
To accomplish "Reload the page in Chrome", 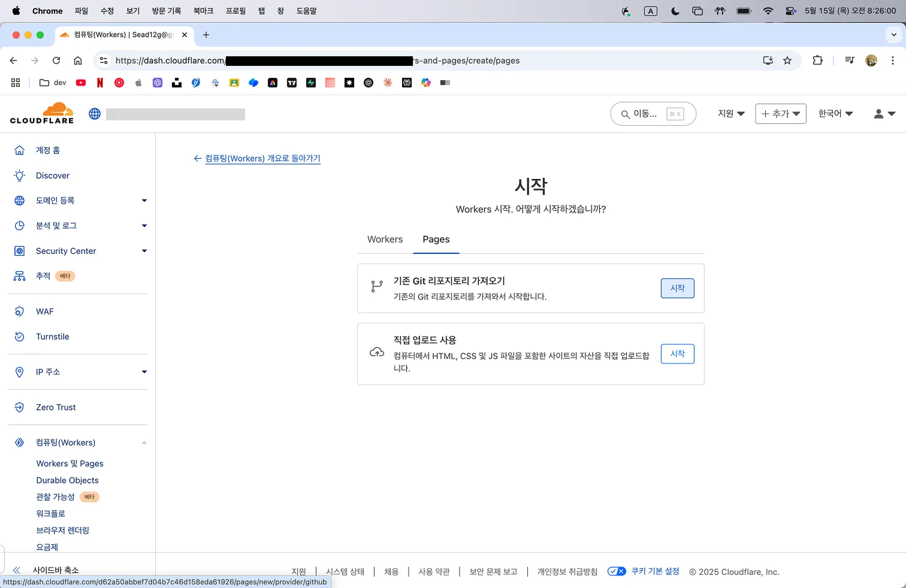I will (x=56, y=60).
